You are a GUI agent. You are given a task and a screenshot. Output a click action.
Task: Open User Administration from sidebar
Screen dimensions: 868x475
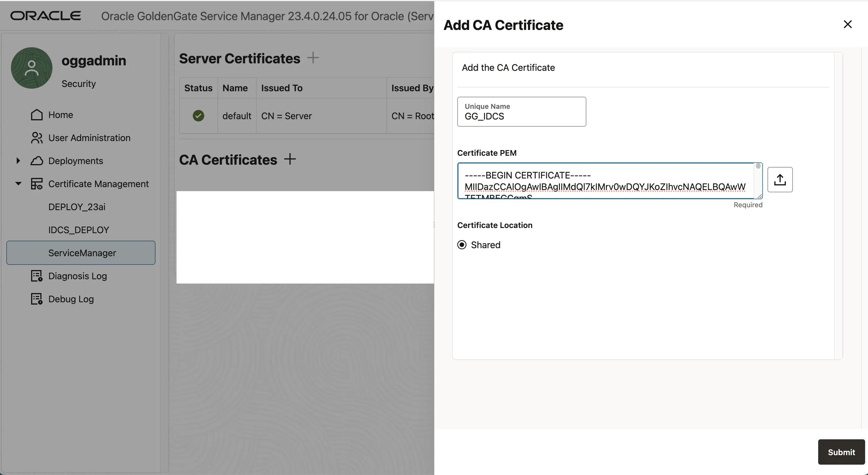point(89,138)
